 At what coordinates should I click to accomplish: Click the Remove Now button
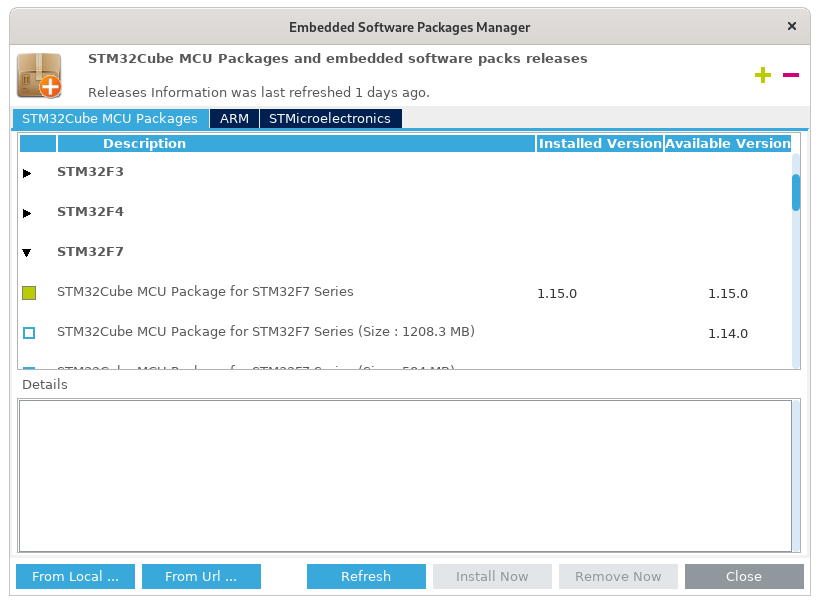(x=618, y=576)
